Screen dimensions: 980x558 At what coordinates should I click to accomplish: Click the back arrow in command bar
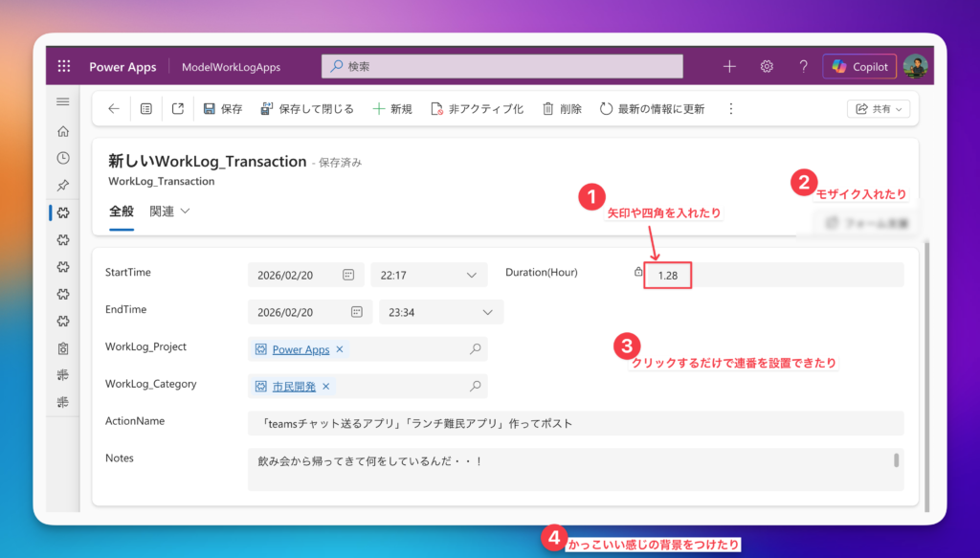[114, 109]
